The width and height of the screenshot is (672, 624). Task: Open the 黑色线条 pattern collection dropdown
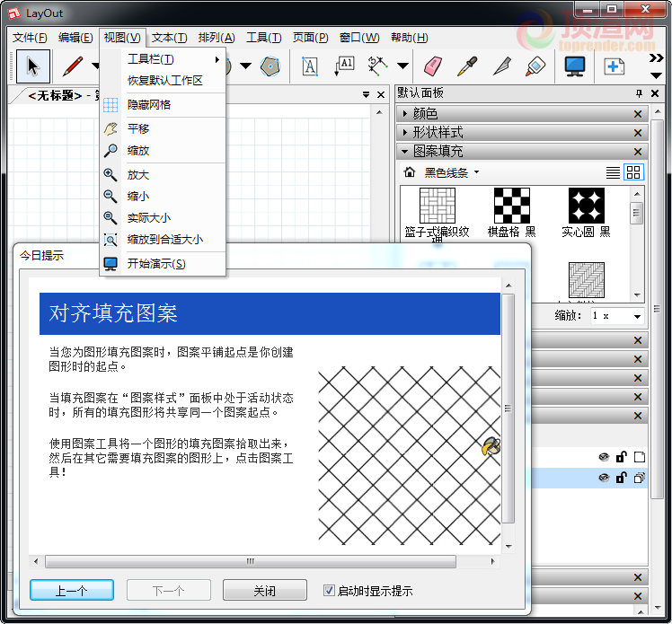pos(451,172)
